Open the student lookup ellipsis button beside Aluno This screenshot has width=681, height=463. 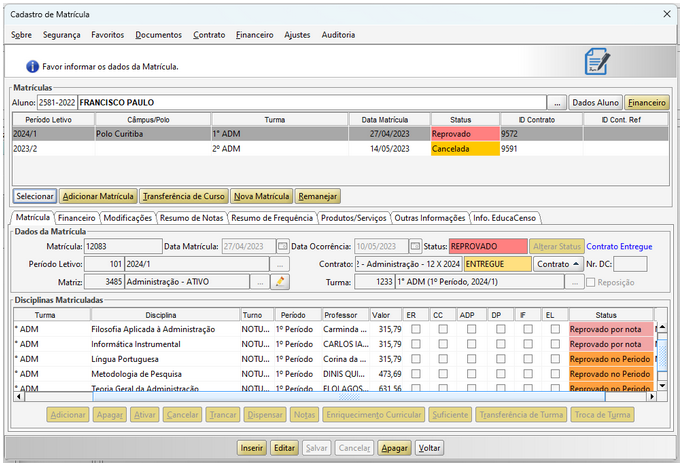point(557,103)
